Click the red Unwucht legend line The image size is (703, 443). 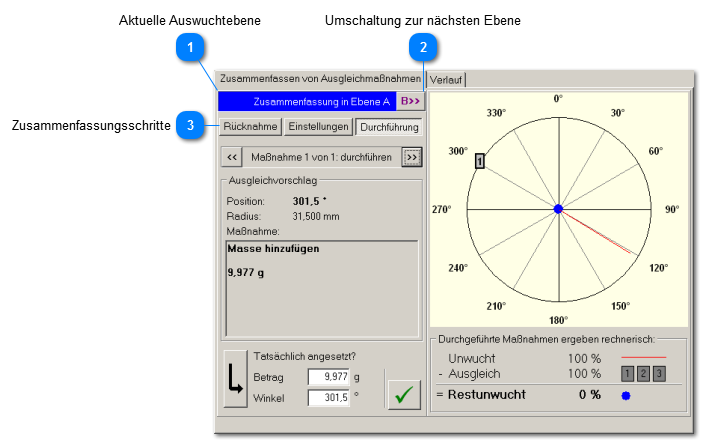click(643, 357)
